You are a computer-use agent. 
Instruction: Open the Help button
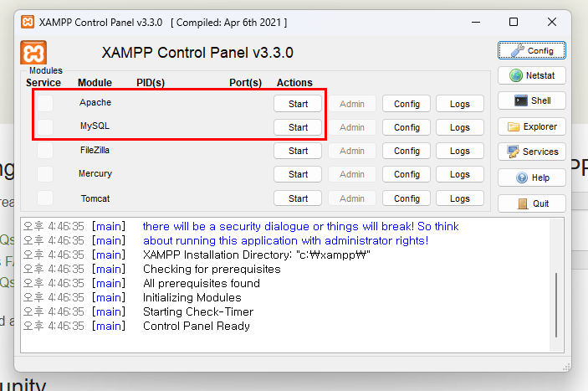532,177
